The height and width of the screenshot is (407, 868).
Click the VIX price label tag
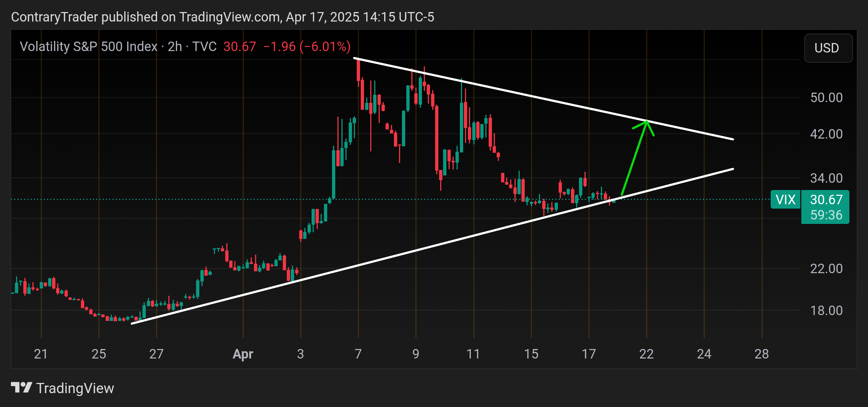[x=785, y=199]
